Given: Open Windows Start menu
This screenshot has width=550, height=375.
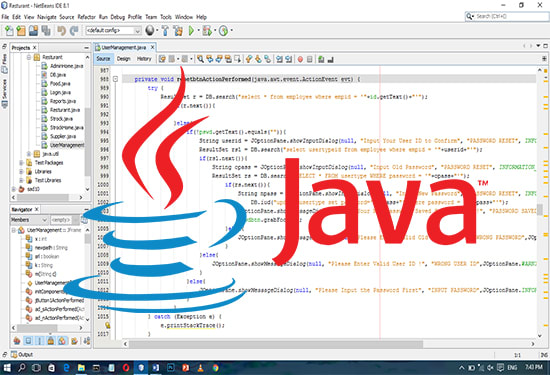Looking at the screenshot, I should click(7, 368).
